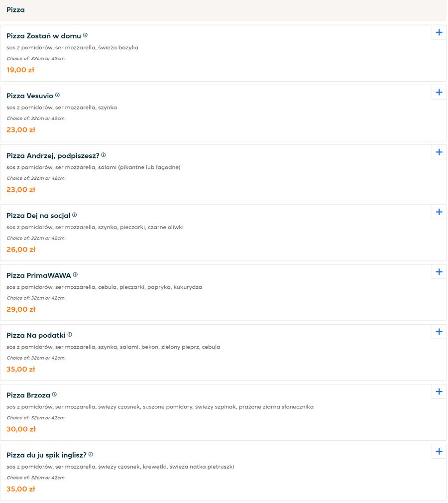Screen dimensions: 448x503
Task: Open Pizza Vesuvio item title
Action: (30, 96)
